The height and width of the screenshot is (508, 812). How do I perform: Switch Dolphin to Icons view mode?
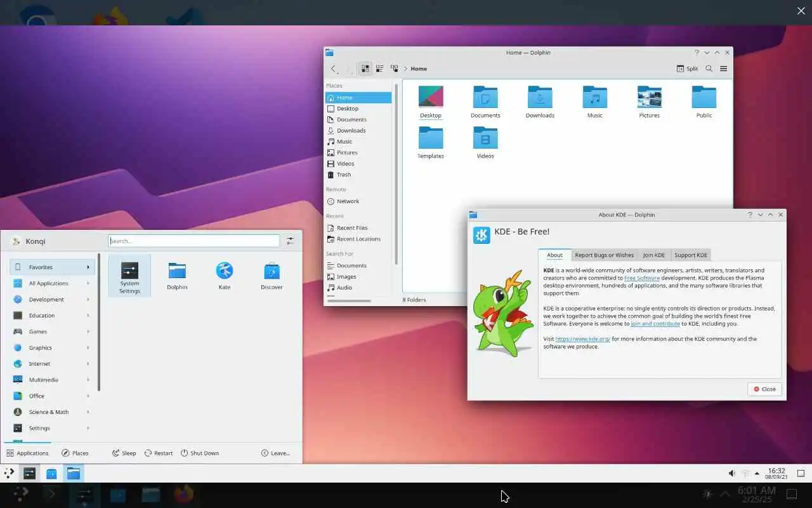tap(365, 69)
